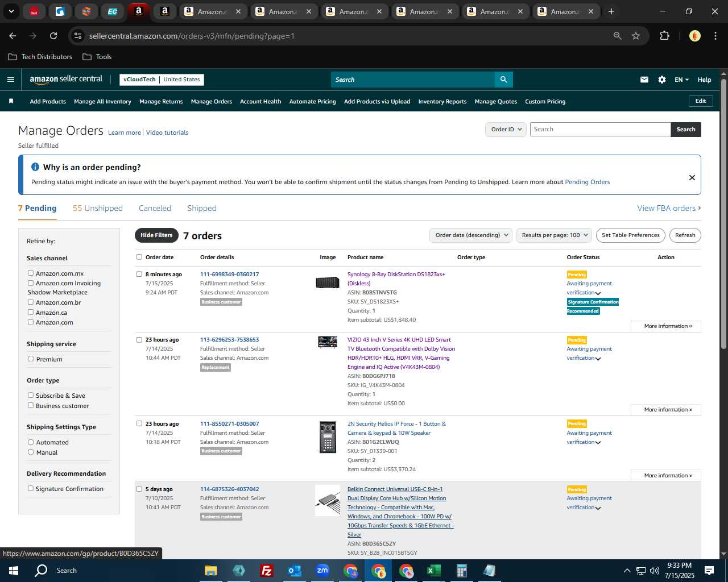Expand More information for the Synology order
The image size is (728, 582).
(666, 326)
